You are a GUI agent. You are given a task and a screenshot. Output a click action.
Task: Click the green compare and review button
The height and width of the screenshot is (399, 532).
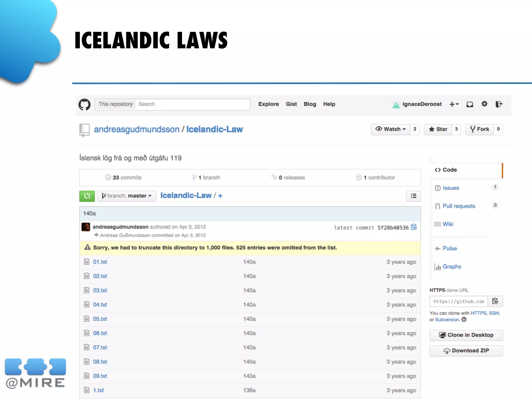pyautogui.click(x=87, y=196)
